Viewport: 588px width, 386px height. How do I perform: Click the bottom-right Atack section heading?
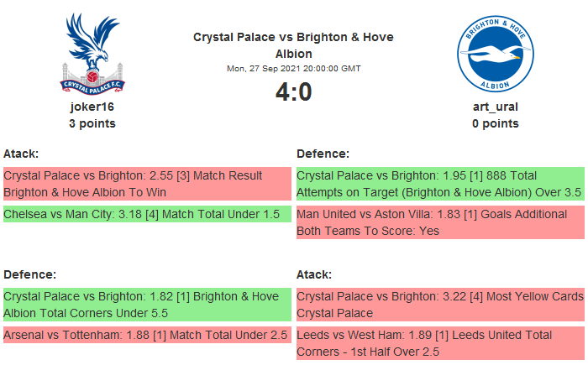coord(314,274)
